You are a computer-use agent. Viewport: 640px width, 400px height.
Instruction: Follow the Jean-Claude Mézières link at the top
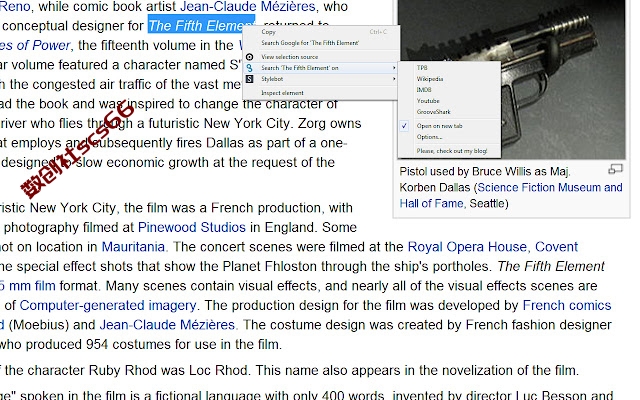247,7
